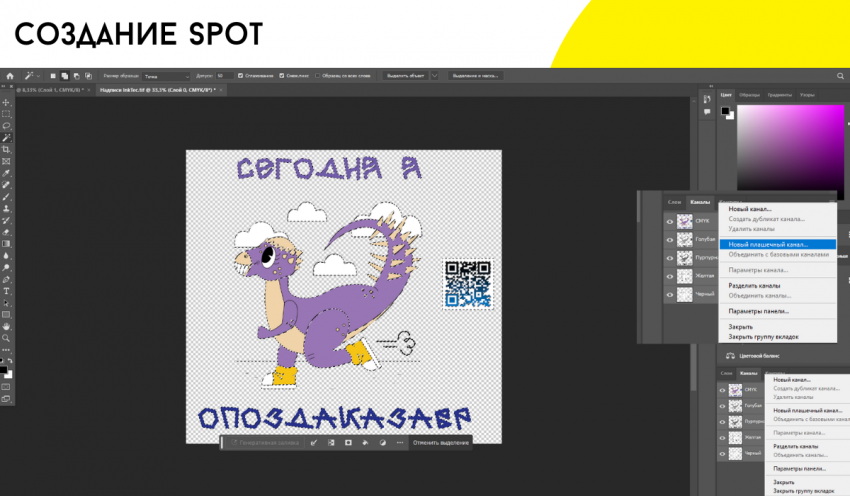Select the Dodge tool
The image size is (850, 496).
click(6, 267)
